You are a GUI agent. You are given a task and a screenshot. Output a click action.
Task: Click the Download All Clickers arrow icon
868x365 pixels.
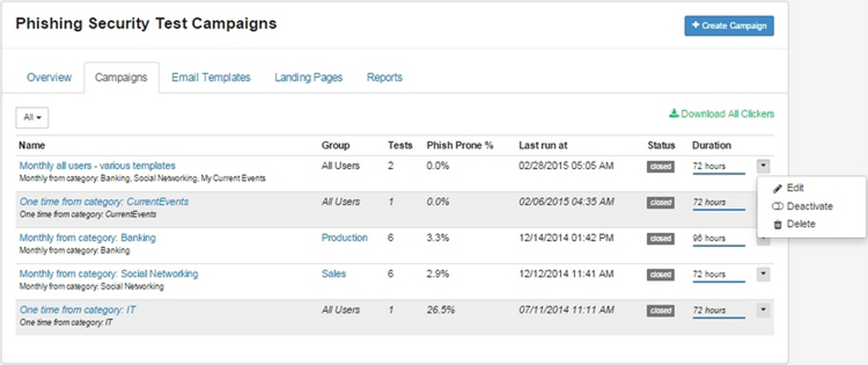pos(674,114)
